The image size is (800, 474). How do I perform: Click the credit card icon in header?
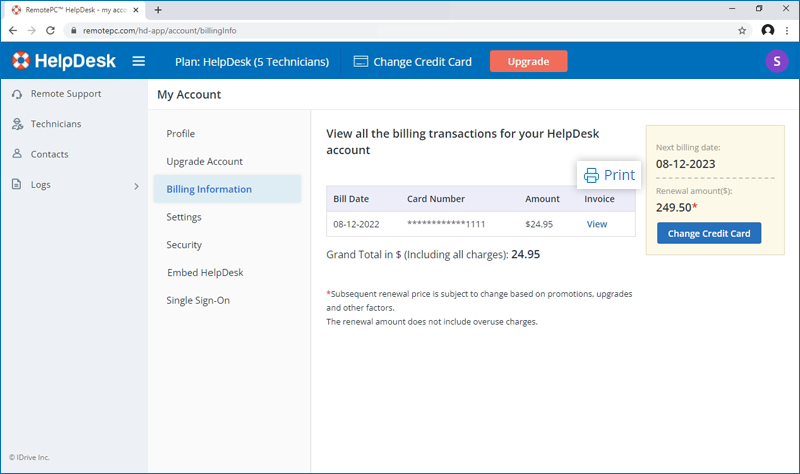point(361,62)
